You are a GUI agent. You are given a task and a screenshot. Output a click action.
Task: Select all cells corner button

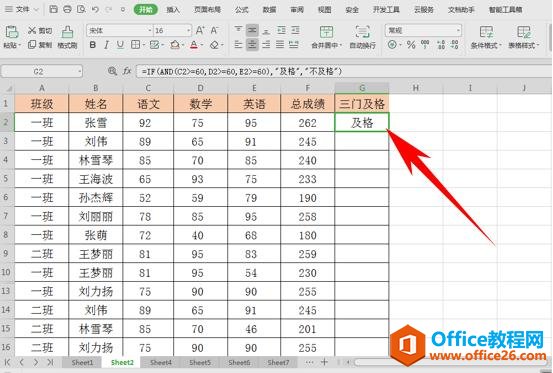click(x=7, y=88)
